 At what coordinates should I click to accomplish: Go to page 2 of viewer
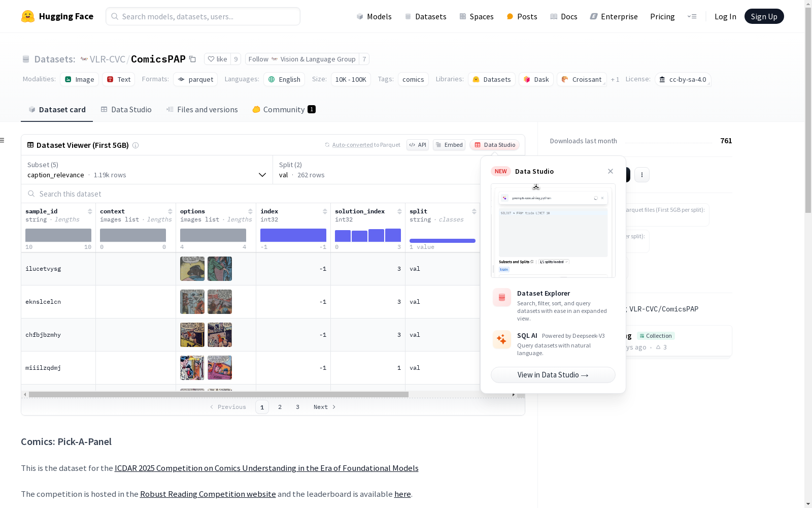click(280, 407)
